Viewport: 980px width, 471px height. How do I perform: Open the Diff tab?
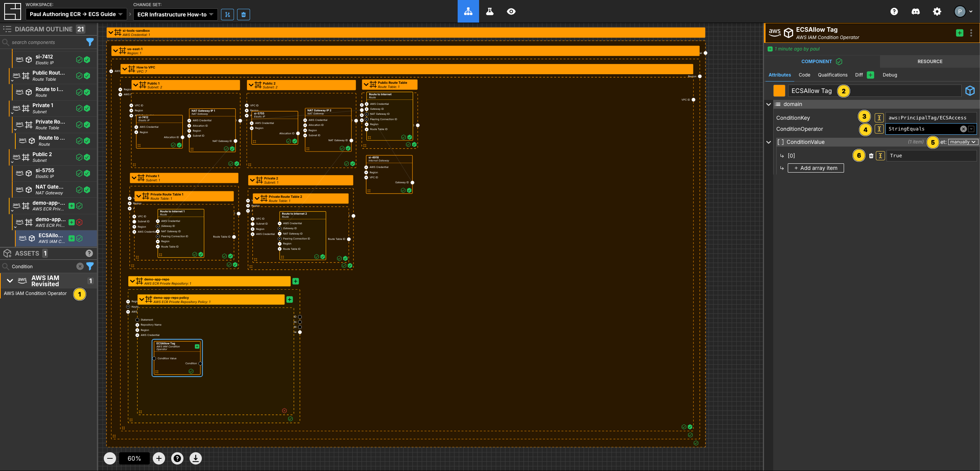[x=859, y=75]
